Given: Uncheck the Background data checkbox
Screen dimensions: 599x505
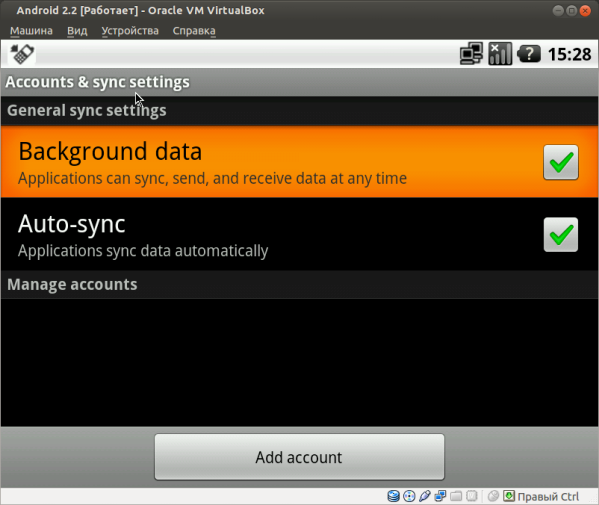Looking at the screenshot, I should 561,162.
